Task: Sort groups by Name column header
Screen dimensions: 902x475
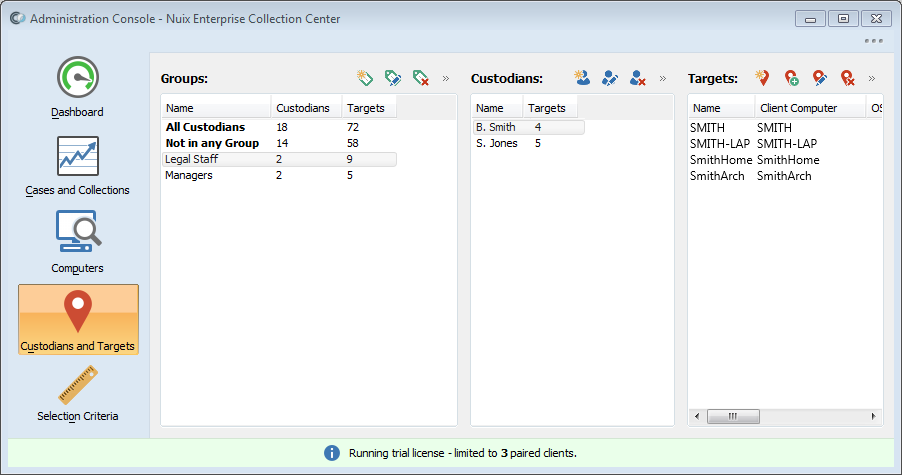Action: pyautogui.click(x=216, y=108)
